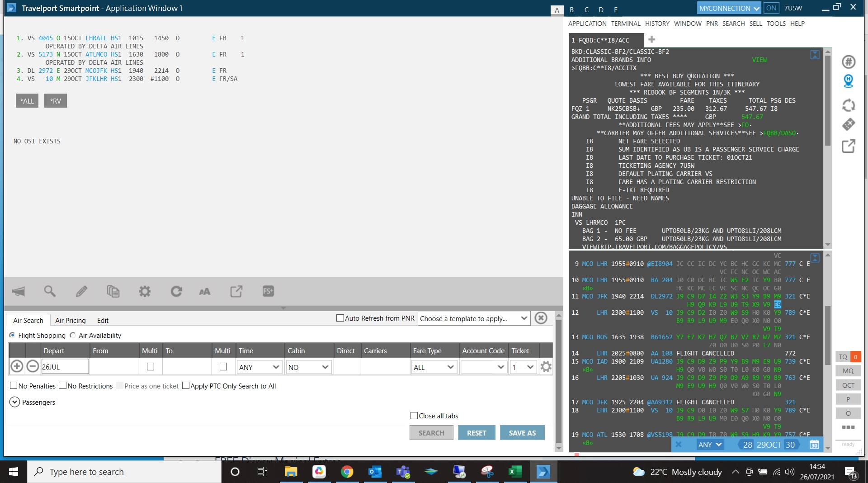Screen dimensions: 868x483
Task: Open the MYCONNECTION dropdown
Action: (x=729, y=8)
